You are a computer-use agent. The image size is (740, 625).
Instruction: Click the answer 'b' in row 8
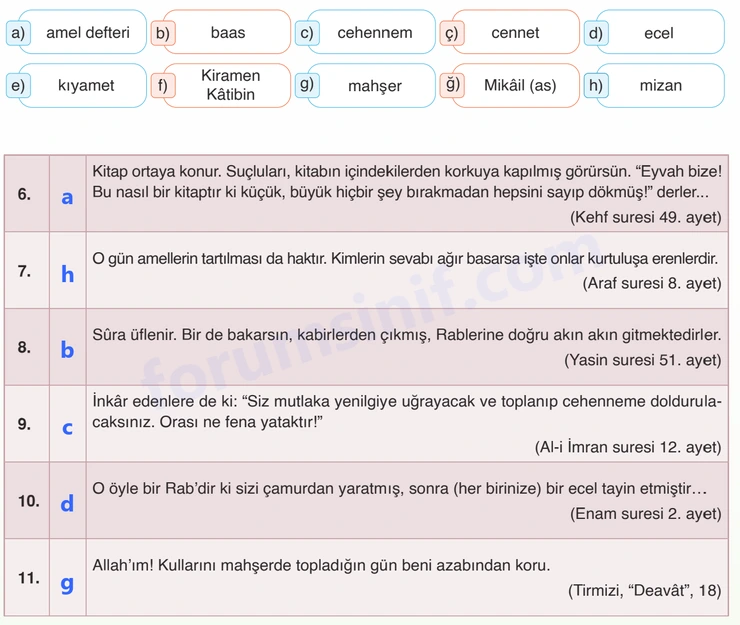[x=67, y=350]
